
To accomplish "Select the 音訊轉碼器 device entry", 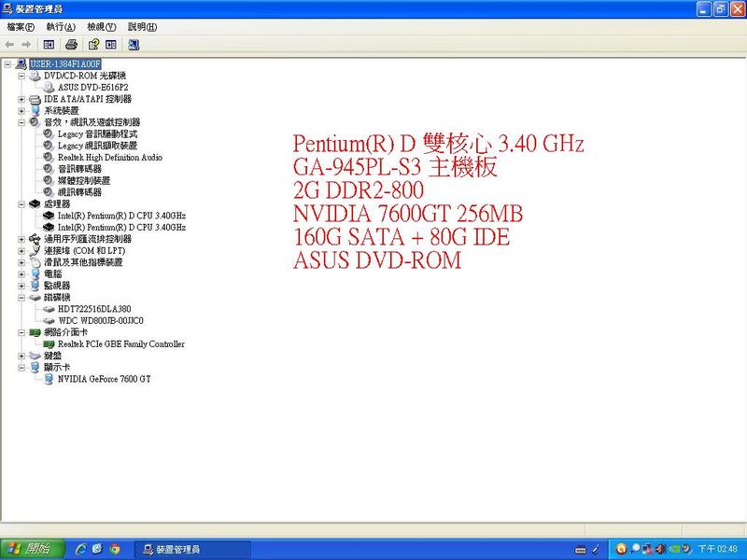I will point(79,169).
